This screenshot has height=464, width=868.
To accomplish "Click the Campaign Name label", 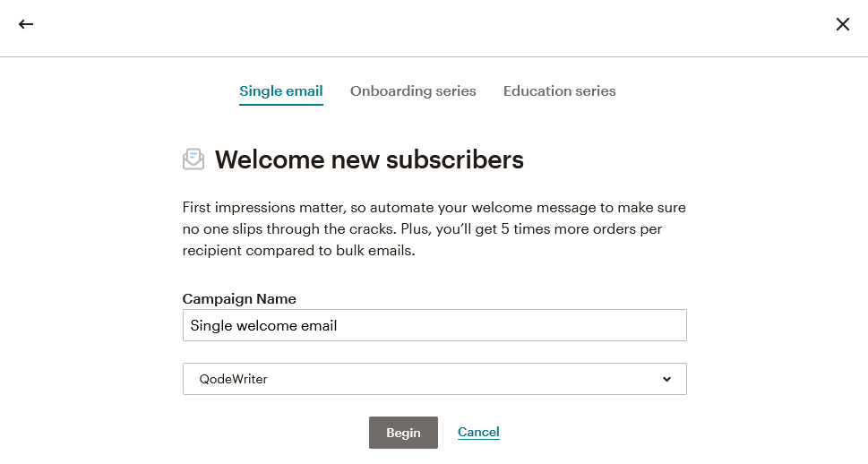I will tap(239, 299).
